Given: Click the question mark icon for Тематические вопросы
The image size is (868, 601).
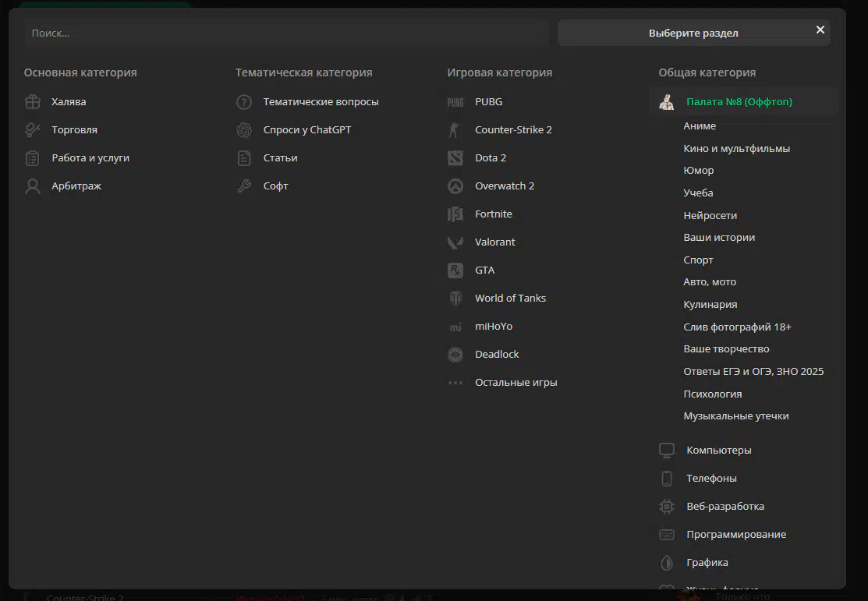Looking at the screenshot, I should 244,102.
